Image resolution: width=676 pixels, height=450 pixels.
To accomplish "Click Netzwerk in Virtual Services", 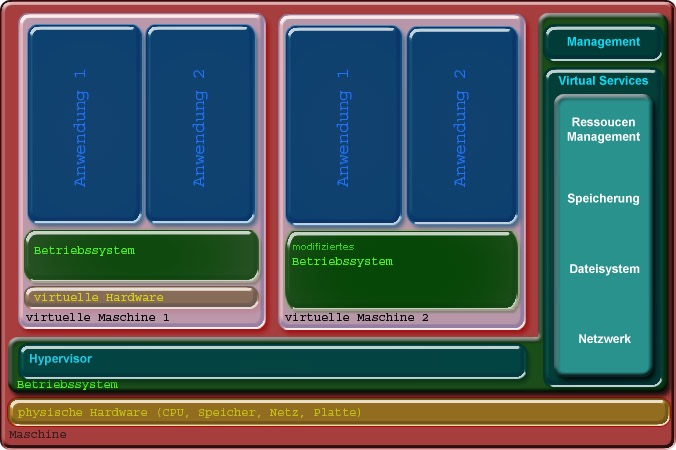I will pyautogui.click(x=603, y=339).
